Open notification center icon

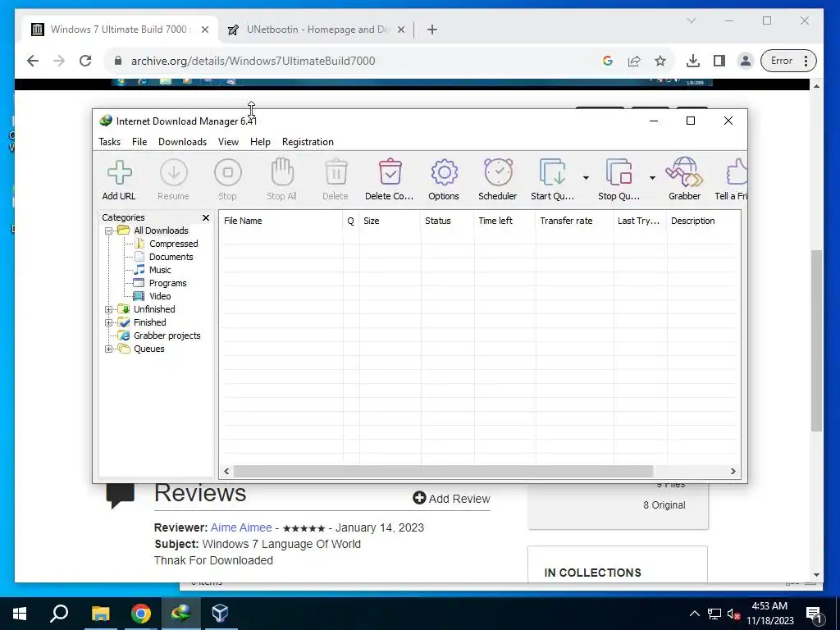(x=814, y=615)
